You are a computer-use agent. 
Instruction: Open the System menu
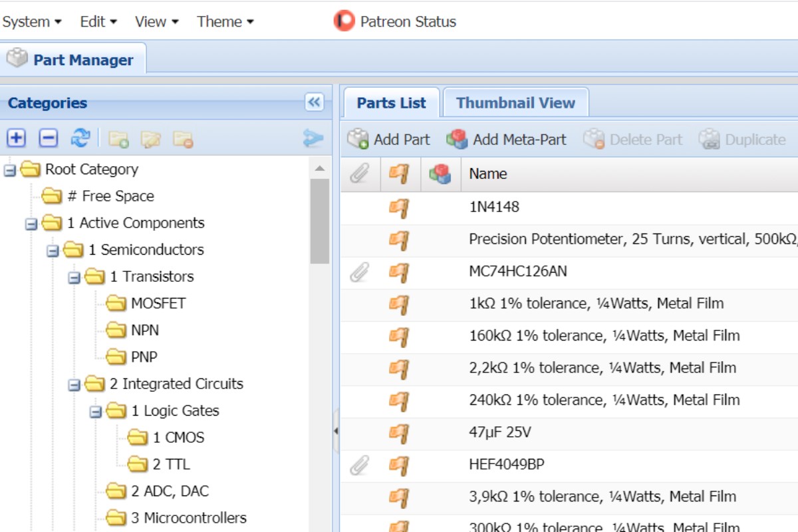(x=31, y=21)
